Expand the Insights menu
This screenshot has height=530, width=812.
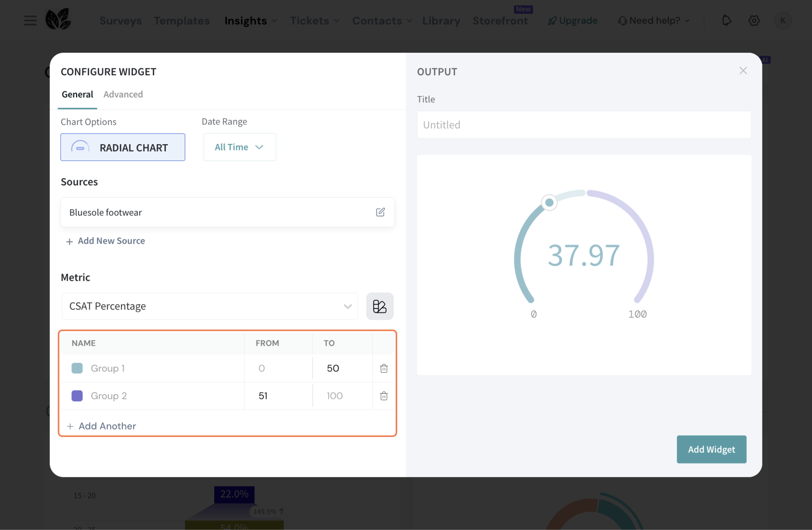tap(251, 21)
